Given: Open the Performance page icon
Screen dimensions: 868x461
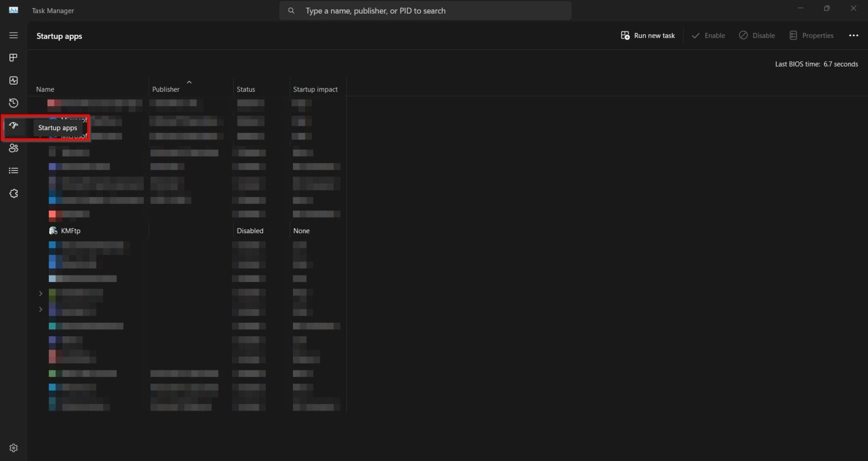Looking at the screenshot, I should (x=14, y=80).
